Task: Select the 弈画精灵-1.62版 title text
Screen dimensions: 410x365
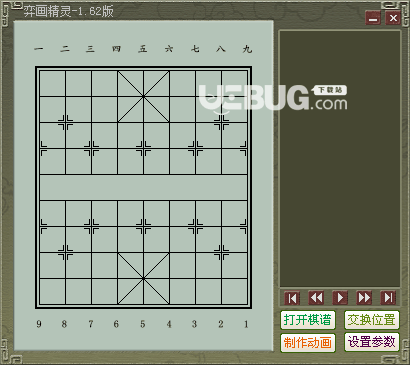Action: pos(68,11)
